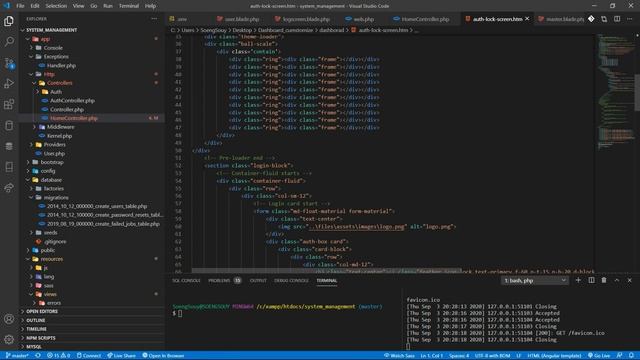
Task: Click Watch Sass in status bar
Action: (399, 356)
